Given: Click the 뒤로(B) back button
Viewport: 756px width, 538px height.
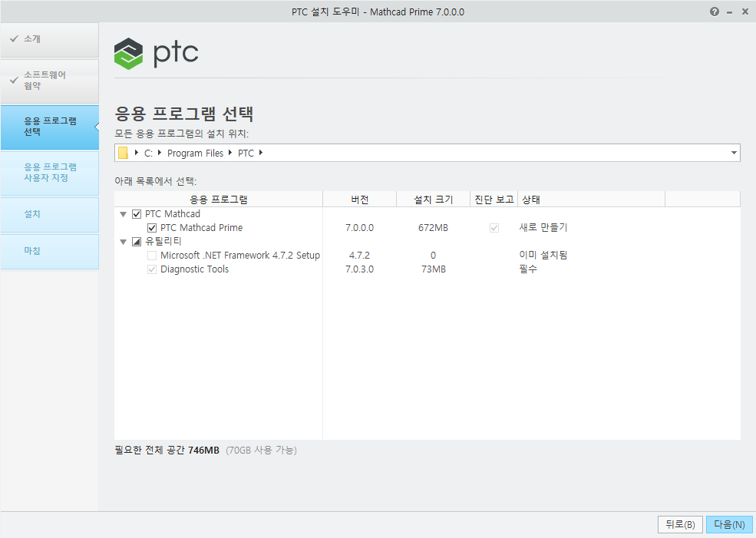Looking at the screenshot, I should [680, 524].
